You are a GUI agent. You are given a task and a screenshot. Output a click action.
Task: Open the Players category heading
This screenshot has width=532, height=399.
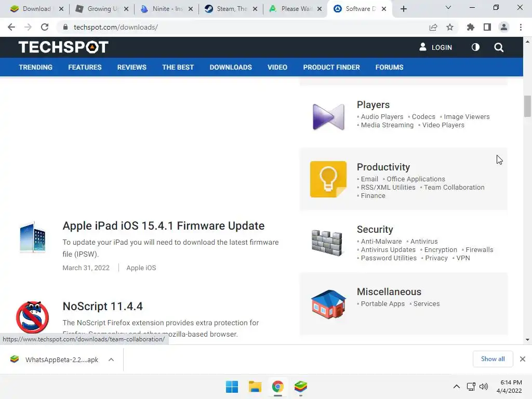pyautogui.click(x=373, y=105)
